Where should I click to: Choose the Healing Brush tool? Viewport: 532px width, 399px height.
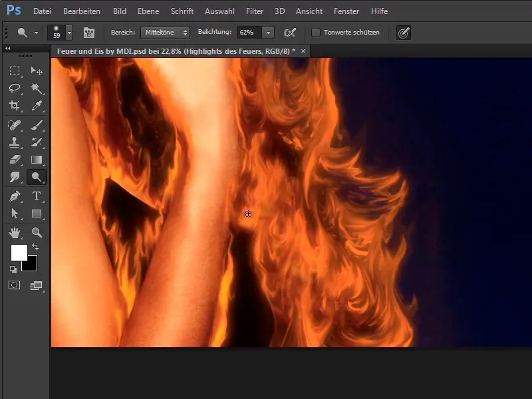(x=15, y=125)
